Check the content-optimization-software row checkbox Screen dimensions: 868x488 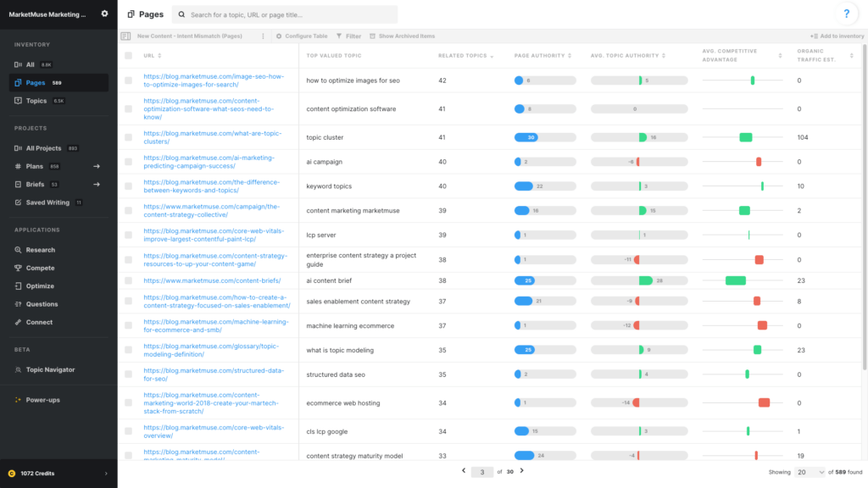(129, 109)
